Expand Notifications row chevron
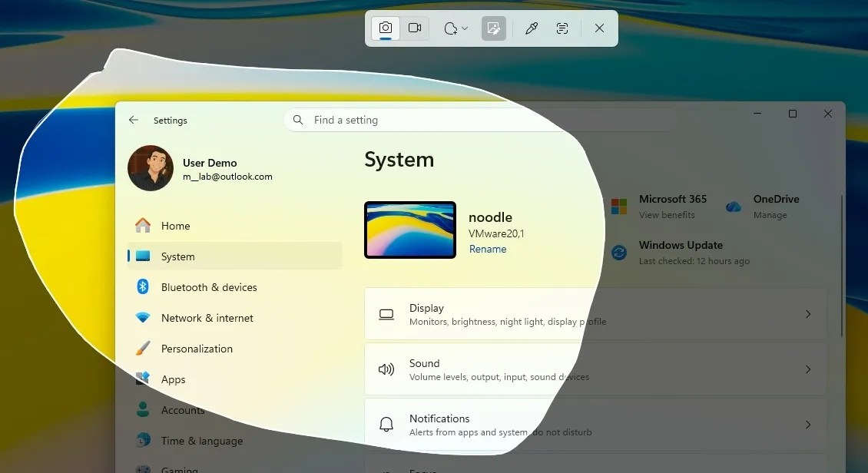 tap(808, 425)
